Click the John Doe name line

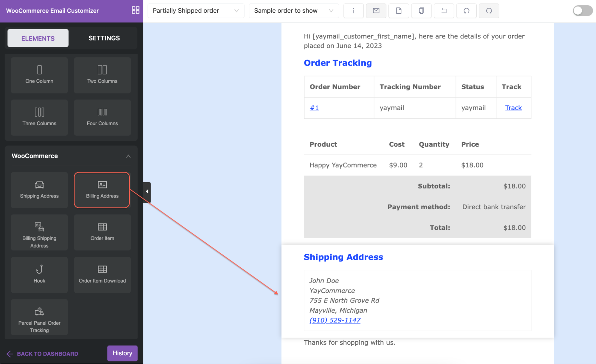click(x=324, y=281)
